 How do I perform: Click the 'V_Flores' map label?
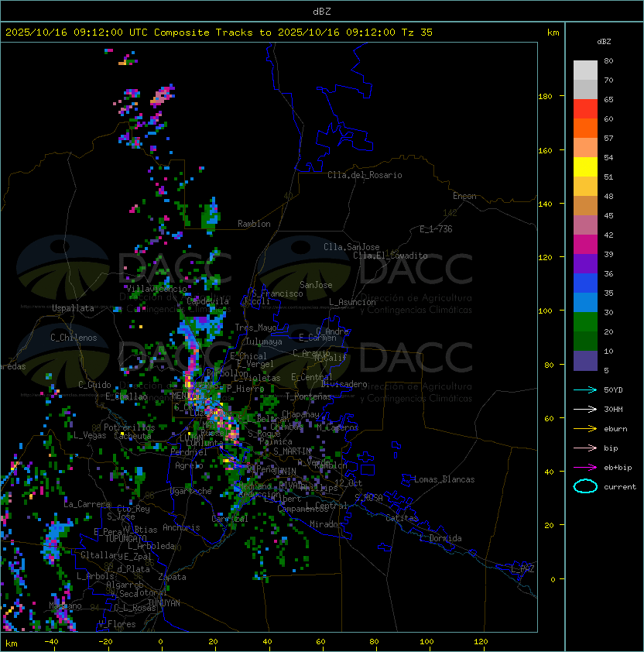coord(117,624)
